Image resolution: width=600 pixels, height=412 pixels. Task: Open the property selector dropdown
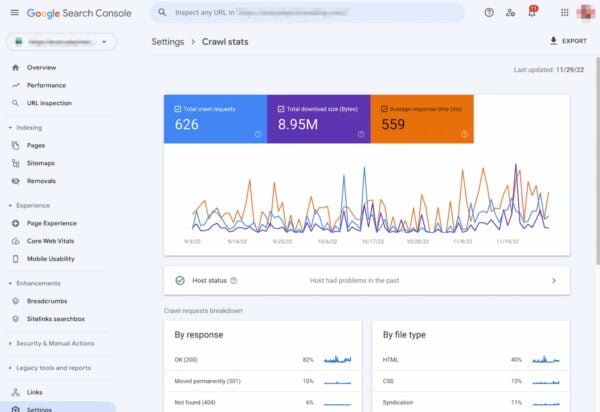(60, 42)
